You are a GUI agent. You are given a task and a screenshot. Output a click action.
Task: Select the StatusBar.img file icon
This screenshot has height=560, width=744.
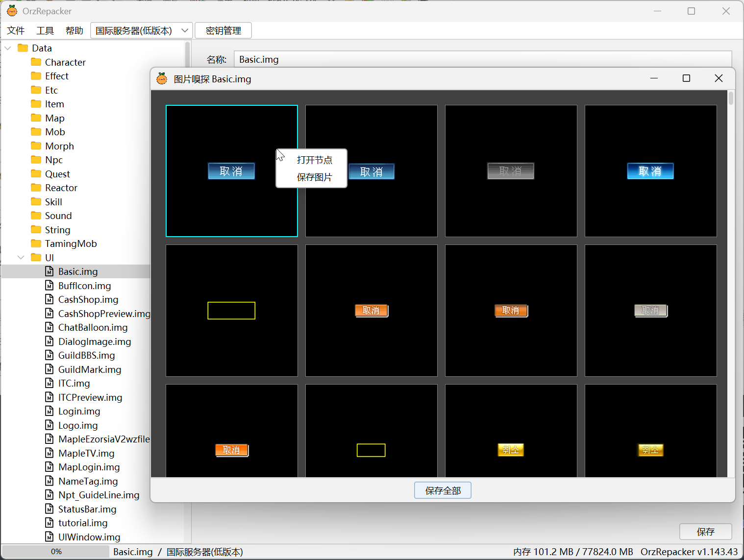click(x=50, y=509)
